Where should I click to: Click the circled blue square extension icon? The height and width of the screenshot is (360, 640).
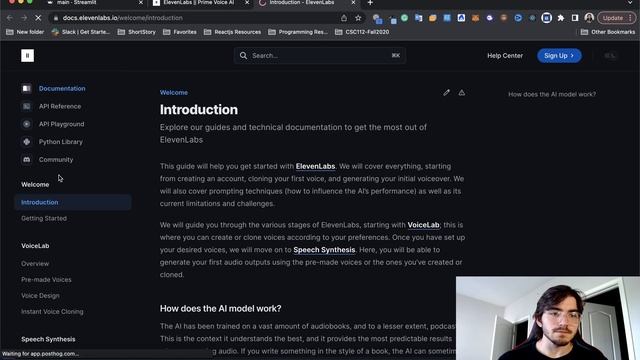[547, 18]
